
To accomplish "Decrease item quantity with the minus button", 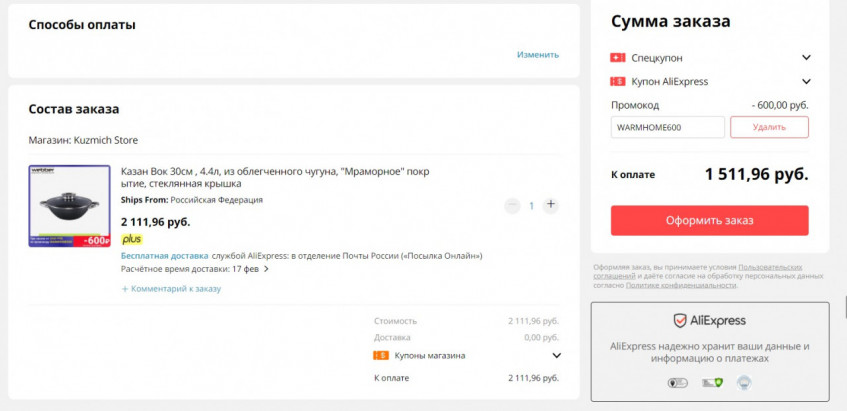I will [x=512, y=205].
